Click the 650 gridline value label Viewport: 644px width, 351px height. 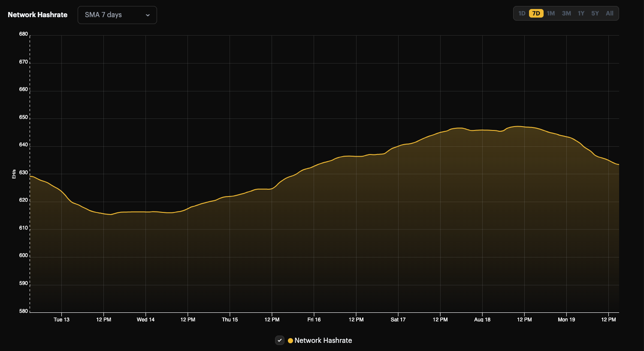(23, 117)
